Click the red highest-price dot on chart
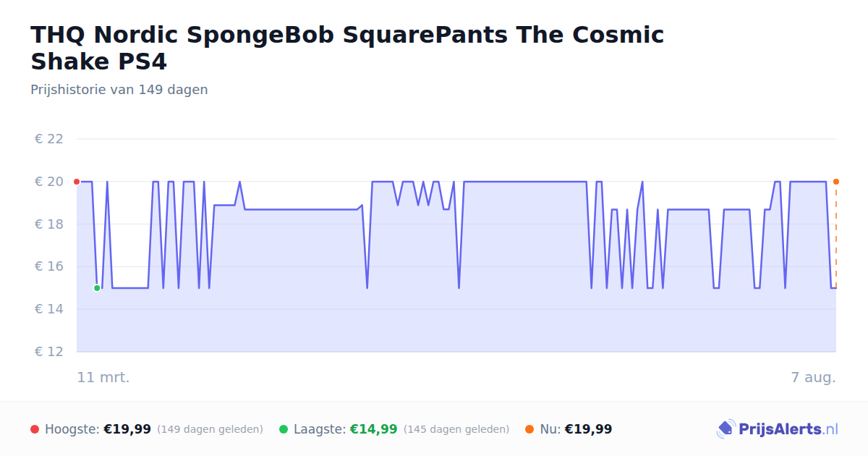 click(77, 182)
